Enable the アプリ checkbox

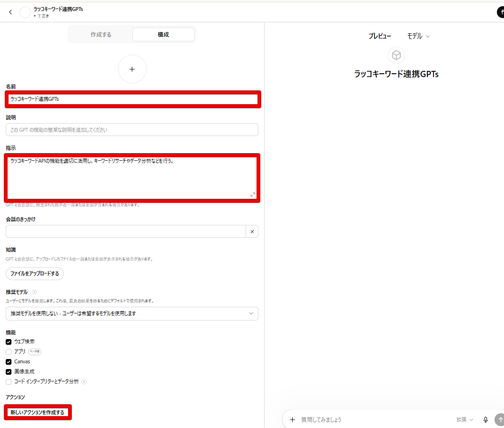9,352
